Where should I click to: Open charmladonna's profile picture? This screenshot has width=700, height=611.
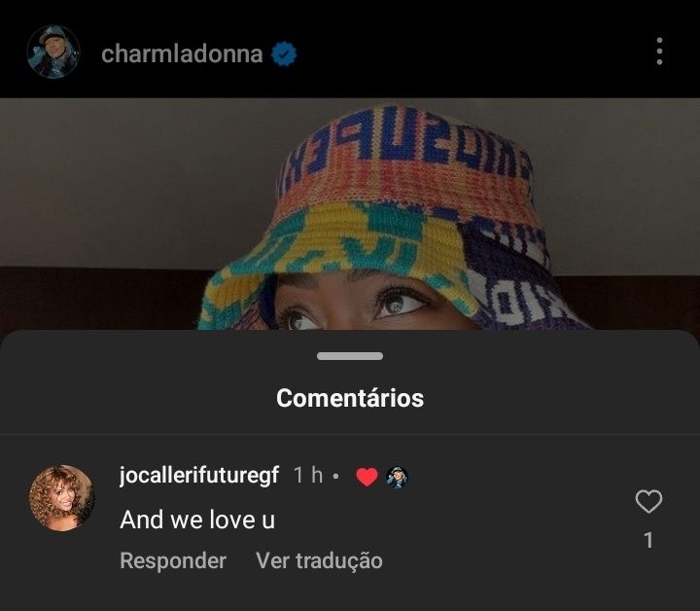tap(53, 52)
